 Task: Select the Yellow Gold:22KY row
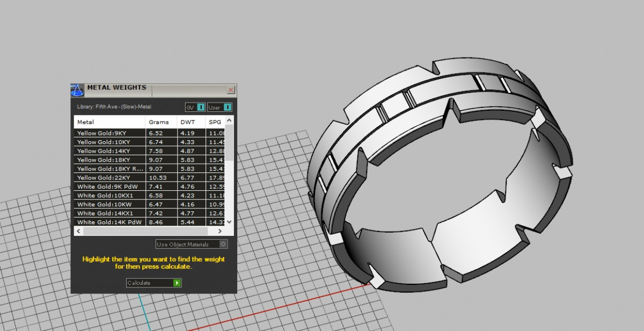click(x=110, y=177)
